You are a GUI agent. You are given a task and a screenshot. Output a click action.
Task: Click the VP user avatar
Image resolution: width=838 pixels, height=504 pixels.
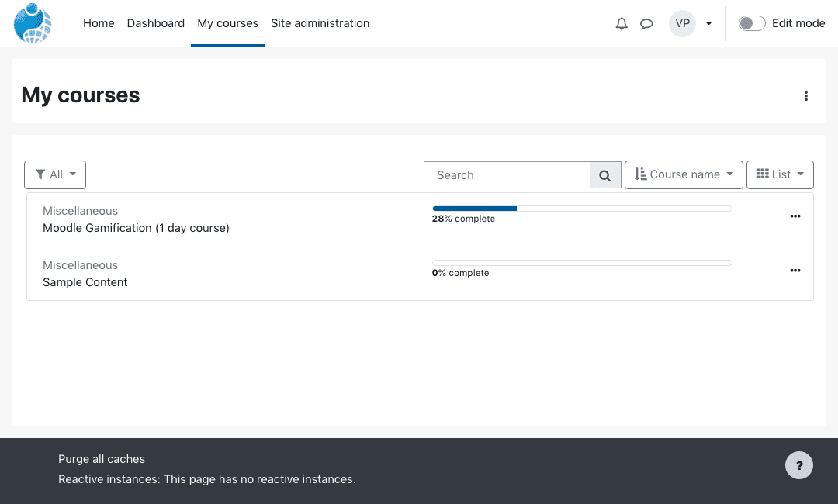click(x=682, y=23)
